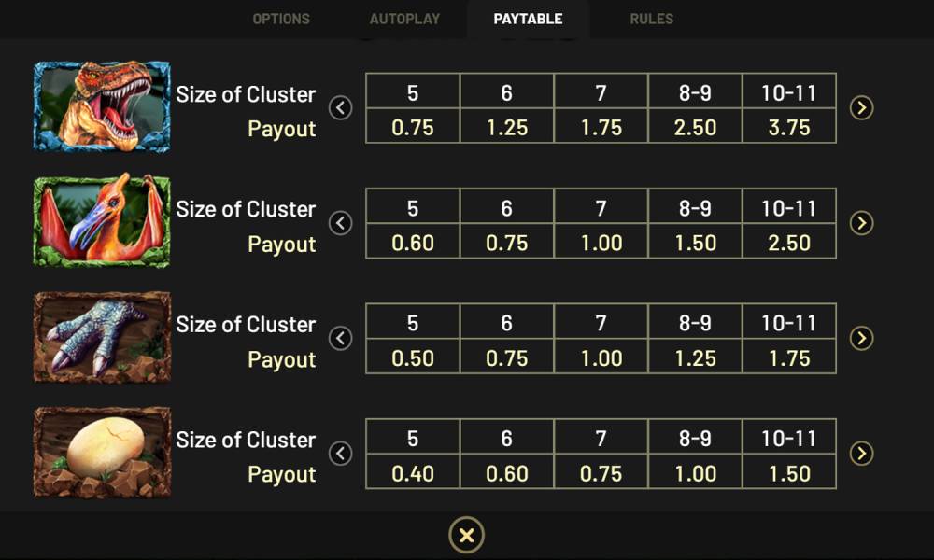Close the paytable with the X icon

point(466,535)
